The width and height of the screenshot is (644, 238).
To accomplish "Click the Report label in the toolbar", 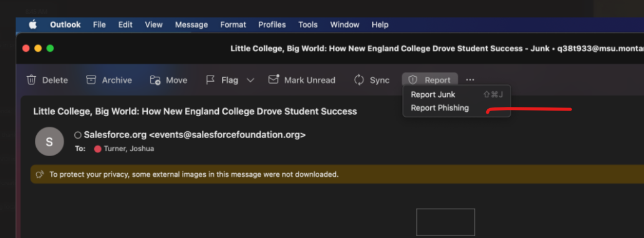I will (438, 81).
